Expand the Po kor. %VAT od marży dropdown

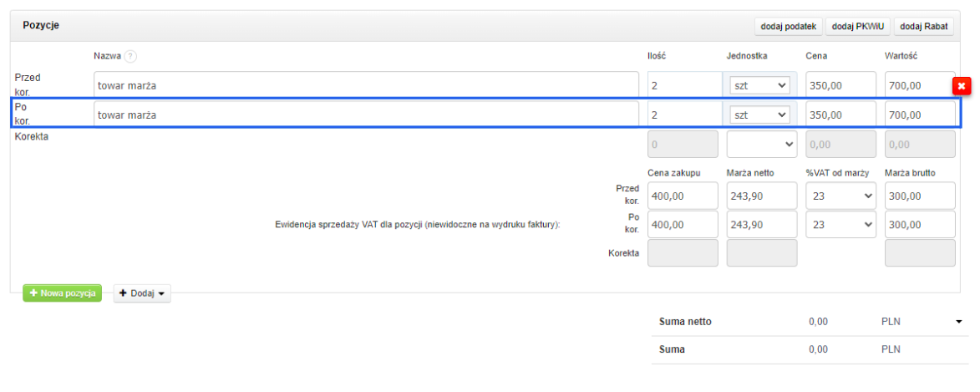(840, 225)
